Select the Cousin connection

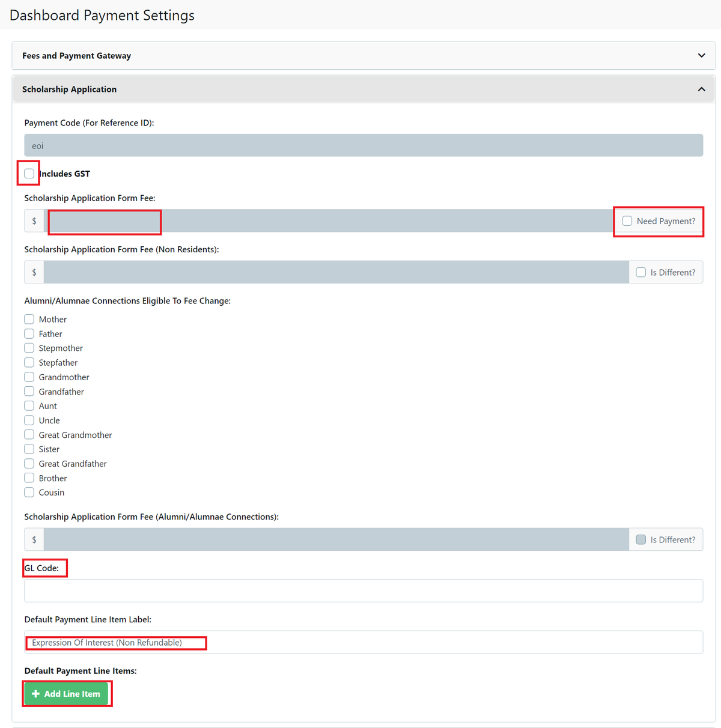pyautogui.click(x=29, y=492)
